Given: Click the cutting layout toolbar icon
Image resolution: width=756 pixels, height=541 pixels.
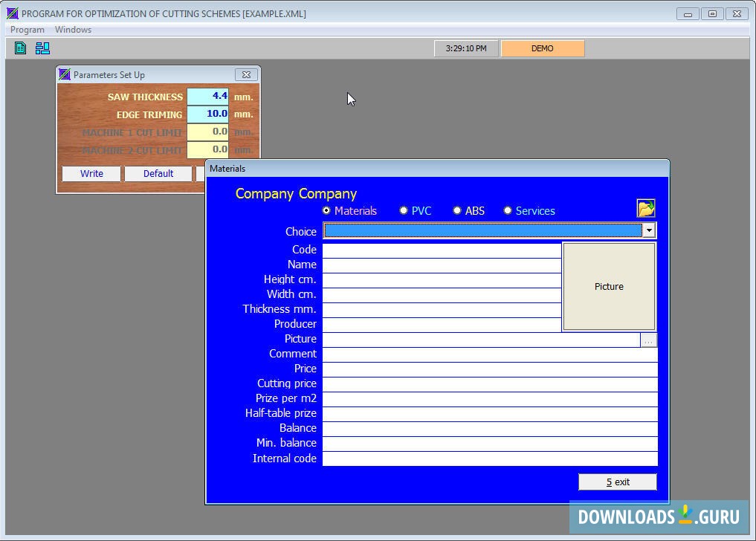Looking at the screenshot, I should pyautogui.click(x=42, y=48).
